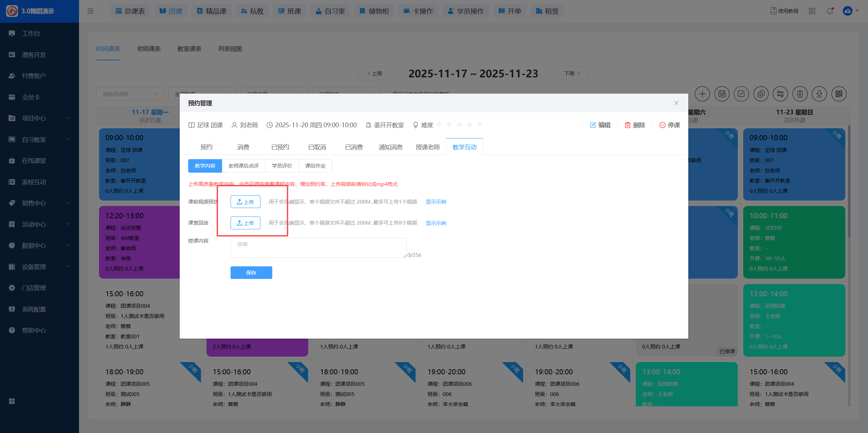Screen dimensions: 868x433
Task: Click the notification bell icon
Action: [x=829, y=11]
